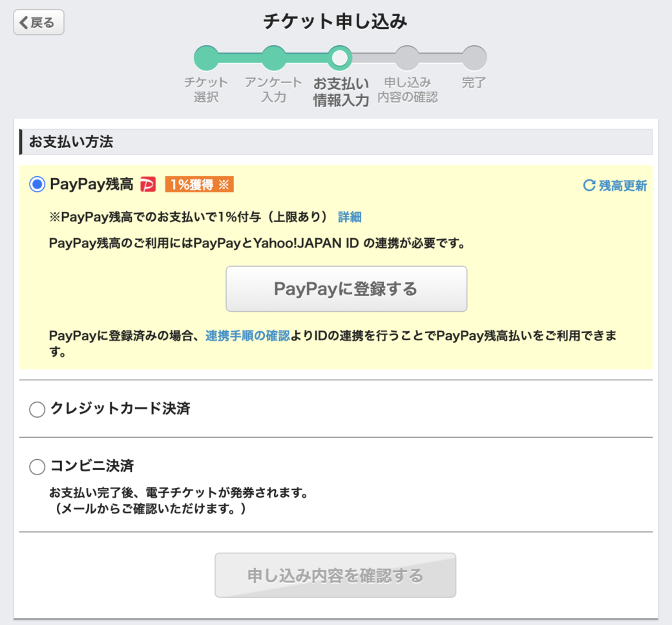Viewport: 672px width, 625px height.
Task: Click the 1%獲得 orange badge
Action: pyautogui.click(x=199, y=185)
